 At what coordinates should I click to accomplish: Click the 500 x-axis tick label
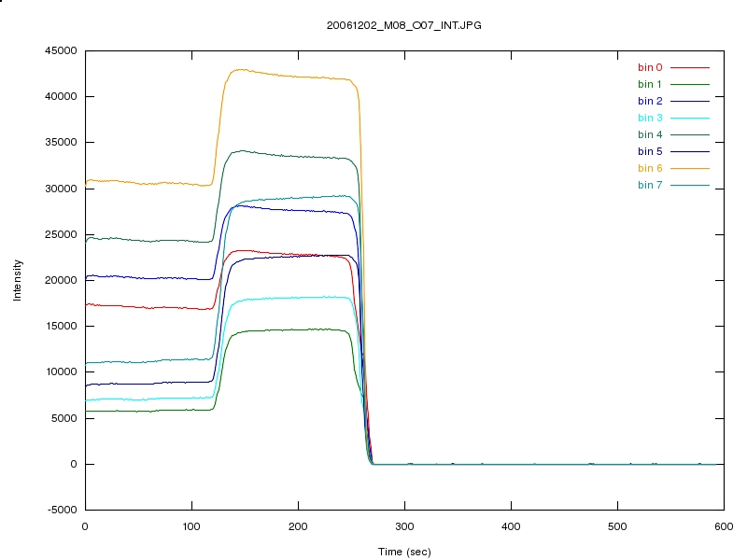coord(617,526)
